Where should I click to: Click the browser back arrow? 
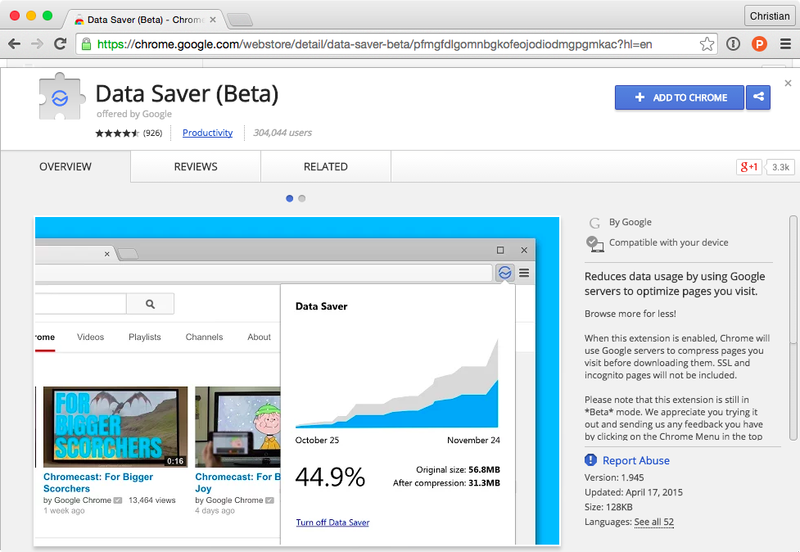(x=14, y=44)
